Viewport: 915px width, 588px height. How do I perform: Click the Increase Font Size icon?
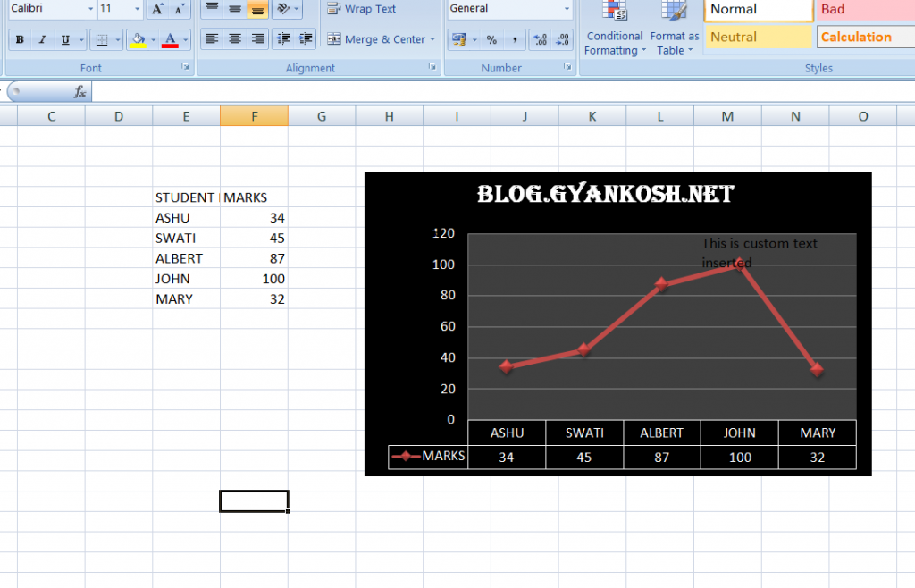coord(156,10)
